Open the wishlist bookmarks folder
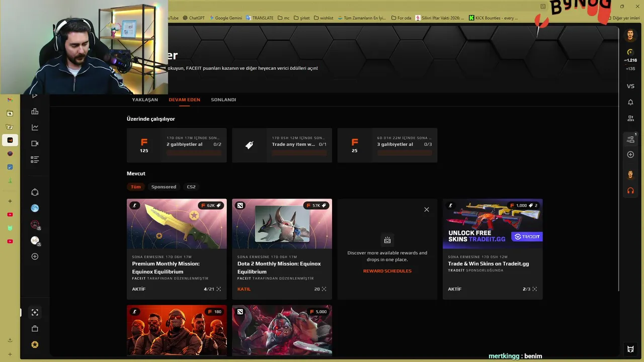Viewport: 644px width, 362px height. (323, 18)
